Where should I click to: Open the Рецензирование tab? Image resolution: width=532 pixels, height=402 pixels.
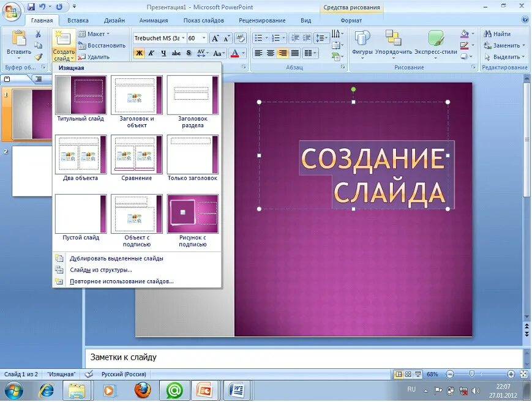pyautogui.click(x=262, y=20)
